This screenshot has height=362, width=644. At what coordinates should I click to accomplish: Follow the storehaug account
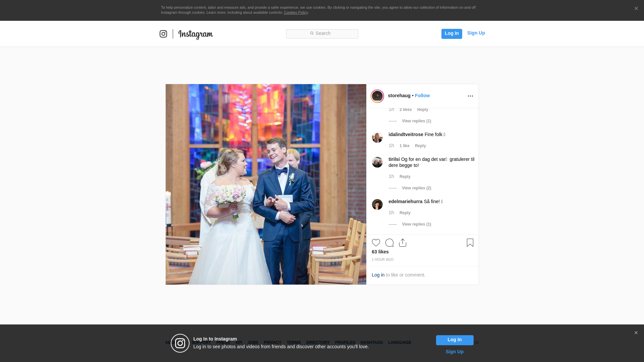coord(422,96)
